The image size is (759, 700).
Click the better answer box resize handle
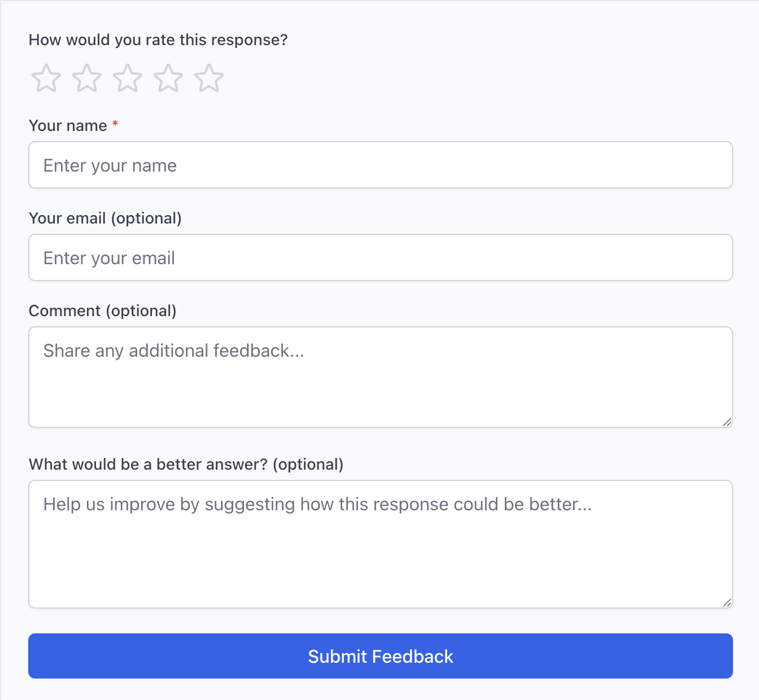coord(727,602)
